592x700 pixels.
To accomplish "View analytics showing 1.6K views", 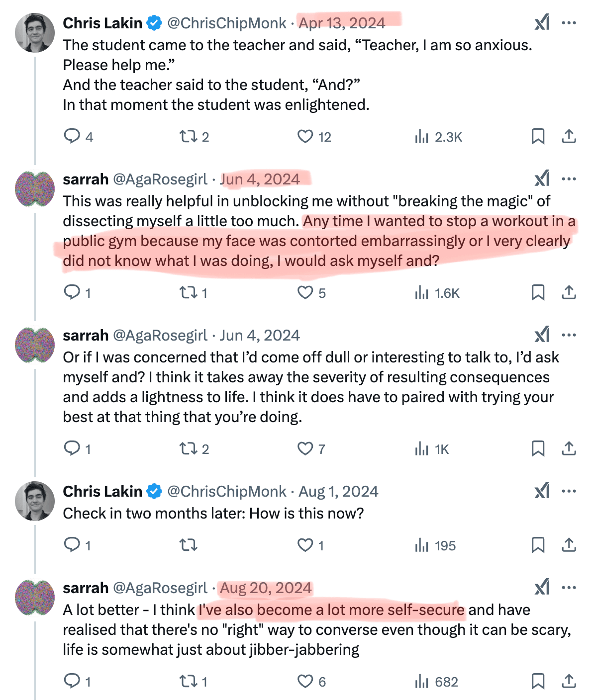I will [x=437, y=293].
